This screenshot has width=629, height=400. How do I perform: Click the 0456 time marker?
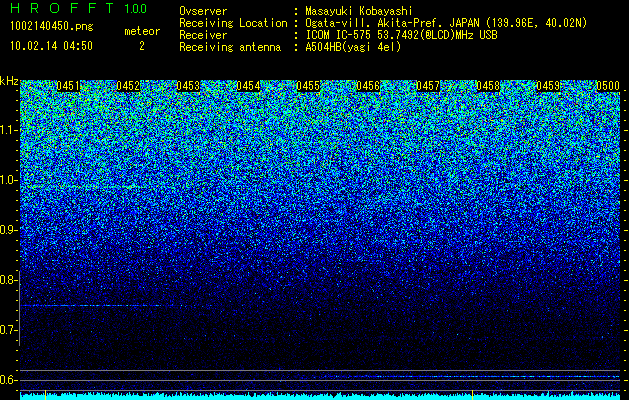[368, 86]
